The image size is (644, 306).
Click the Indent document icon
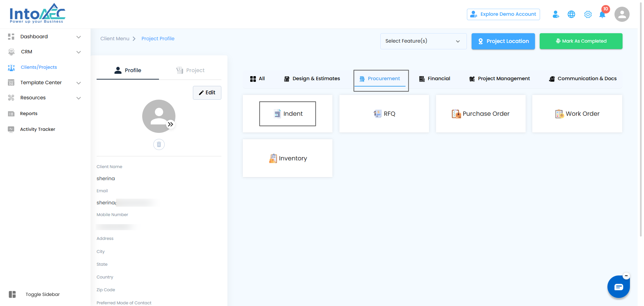277,114
